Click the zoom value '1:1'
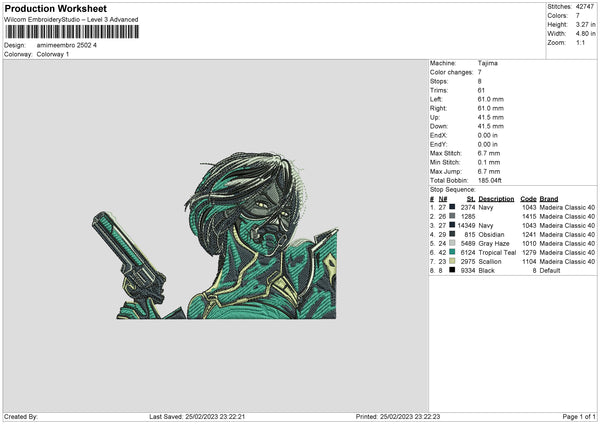 (x=580, y=42)
